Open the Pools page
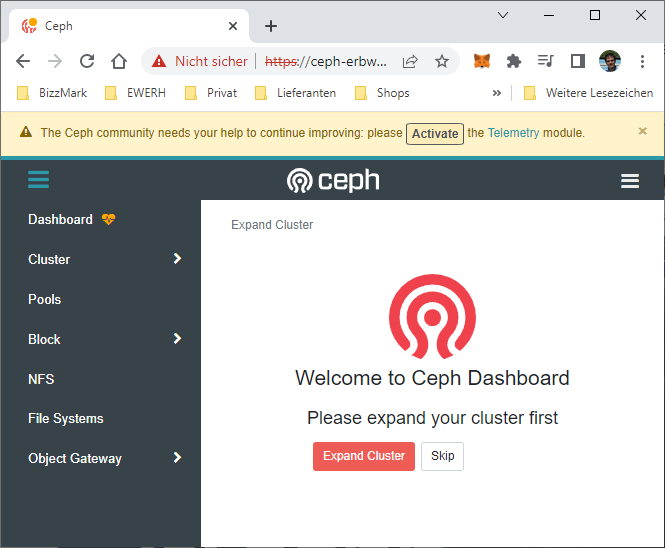The image size is (665, 548). (45, 299)
